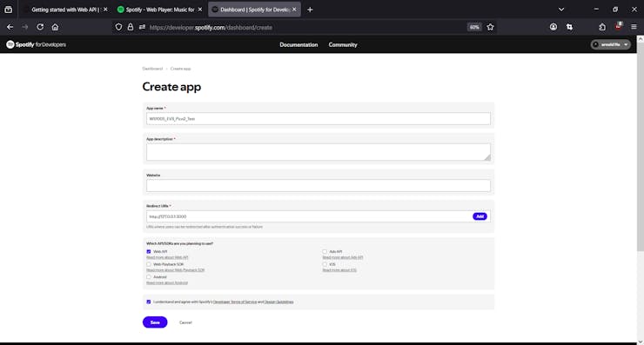This screenshot has height=345, width=644.
Task: Click the Save button
Action: click(155, 322)
